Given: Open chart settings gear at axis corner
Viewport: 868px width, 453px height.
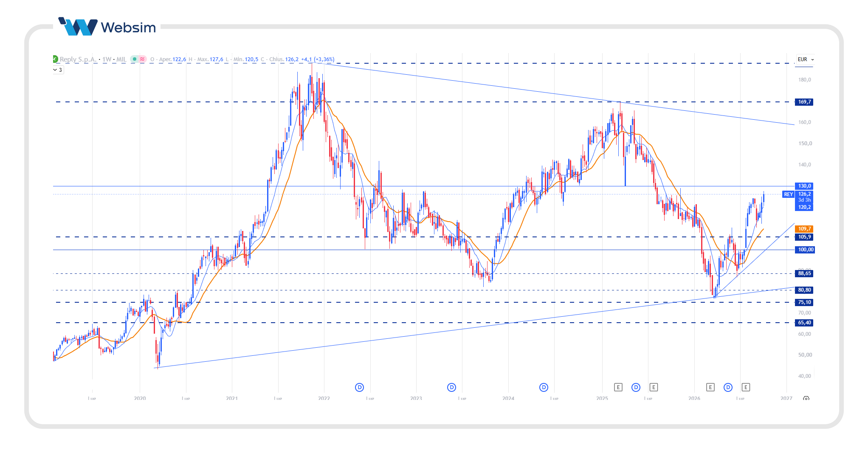Looking at the screenshot, I should (x=806, y=399).
